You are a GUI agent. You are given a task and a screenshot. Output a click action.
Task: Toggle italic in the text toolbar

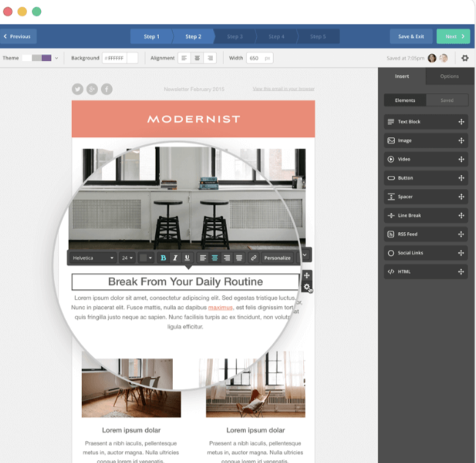pos(175,258)
